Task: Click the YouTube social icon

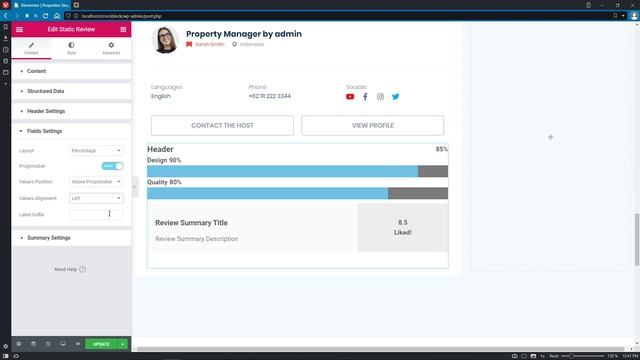Action: point(350,97)
